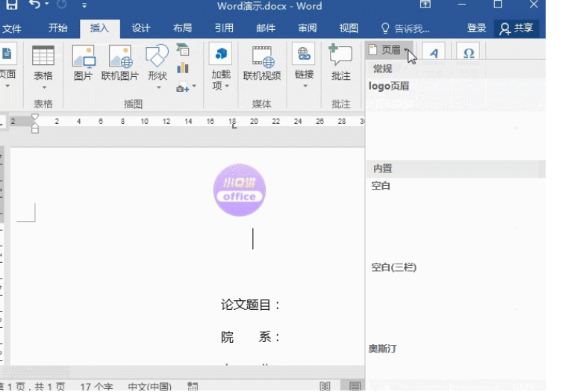Open the 审阅 ribbon tab
This screenshot has height=392, width=583.
point(308,28)
